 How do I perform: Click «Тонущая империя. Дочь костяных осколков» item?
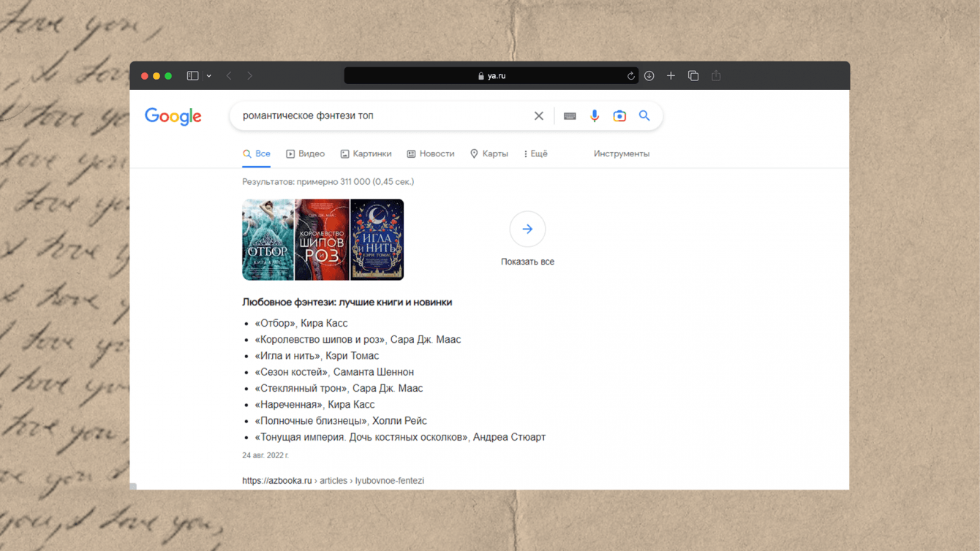(400, 437)
